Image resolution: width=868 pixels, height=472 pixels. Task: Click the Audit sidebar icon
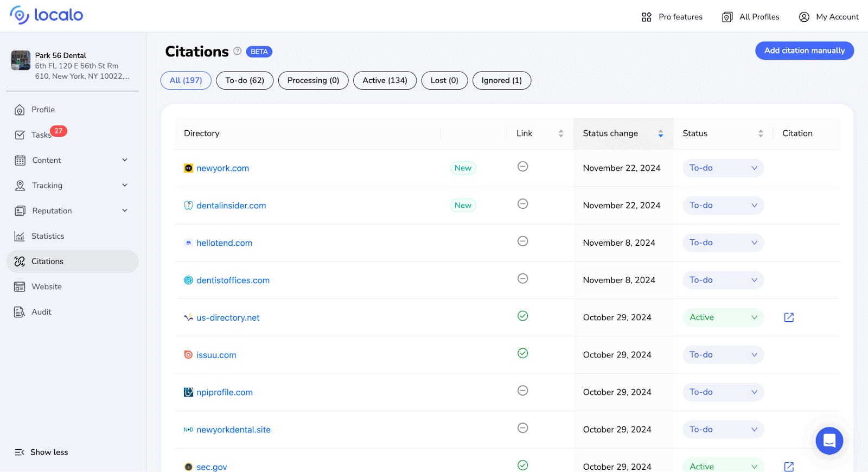(x=20, y=312)
